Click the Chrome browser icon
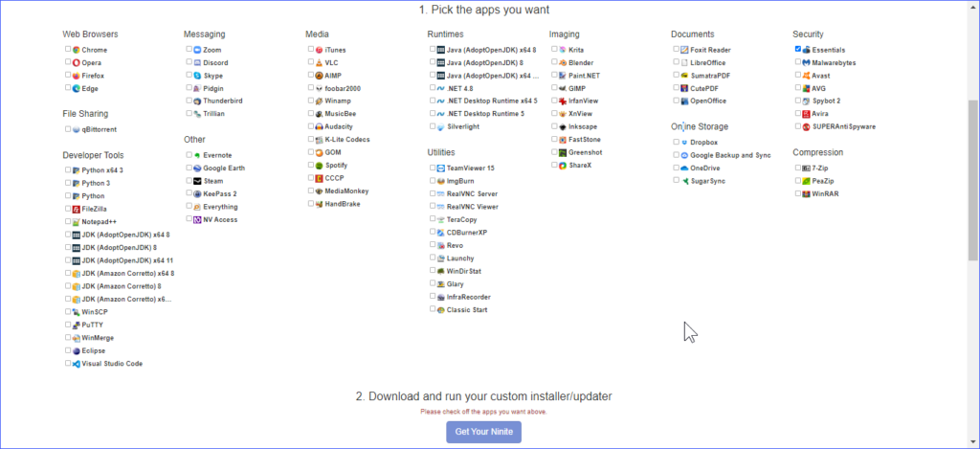The height and width of the screenshot is (449, 980). pos(76,50)
